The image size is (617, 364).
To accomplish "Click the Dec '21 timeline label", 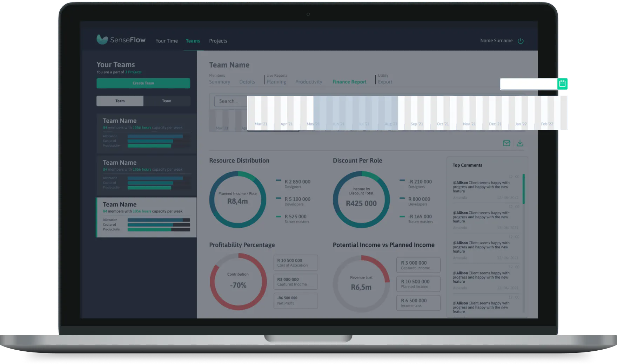I will (495, 124).
